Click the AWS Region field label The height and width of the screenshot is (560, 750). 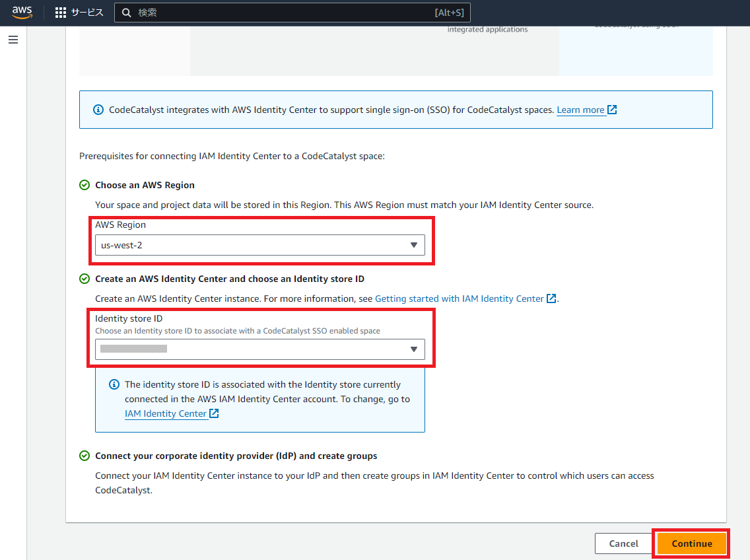[121, 225]
